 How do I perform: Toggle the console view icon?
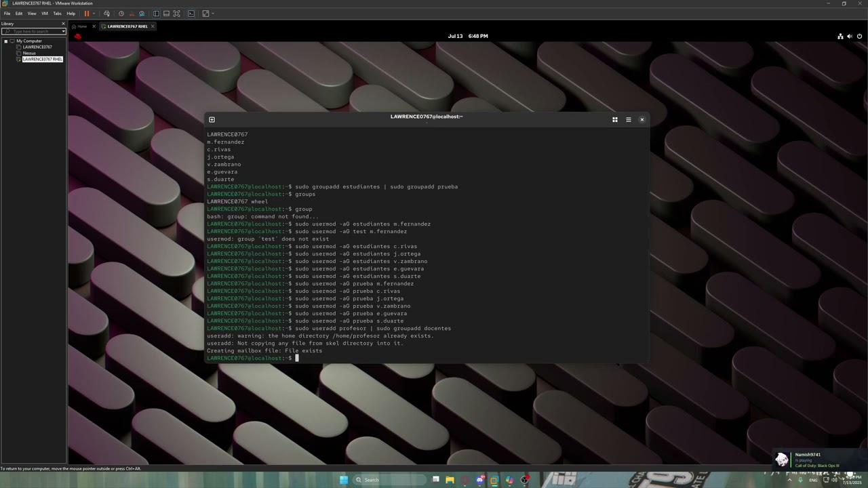click(191, 14)
